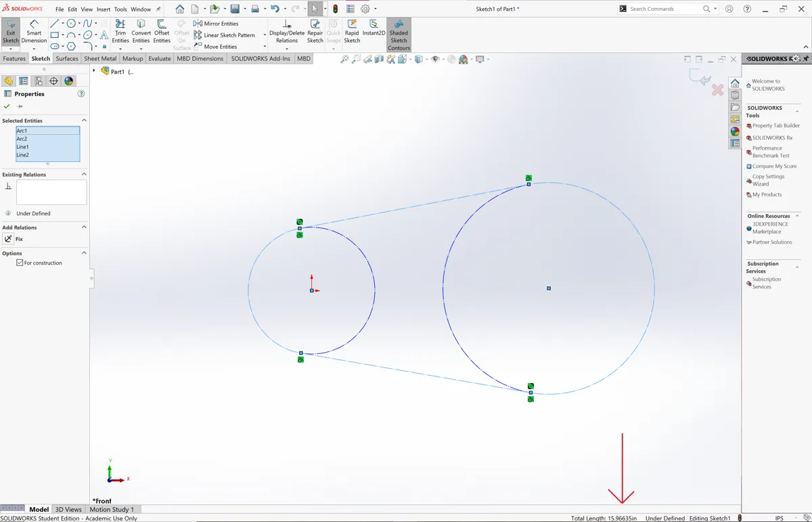Toggle Shaded Sketch Contours mode
Viewport: 812px width, 522px height.
coord(399,35)
